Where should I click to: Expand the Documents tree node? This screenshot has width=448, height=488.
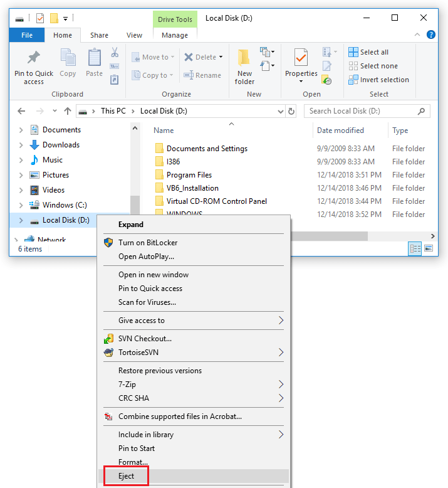click(x=21, y=130)
